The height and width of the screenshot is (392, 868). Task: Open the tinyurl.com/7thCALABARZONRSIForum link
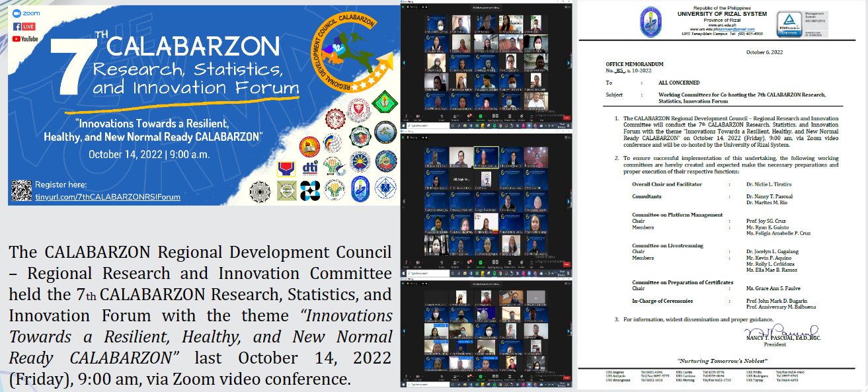(107, 197)
